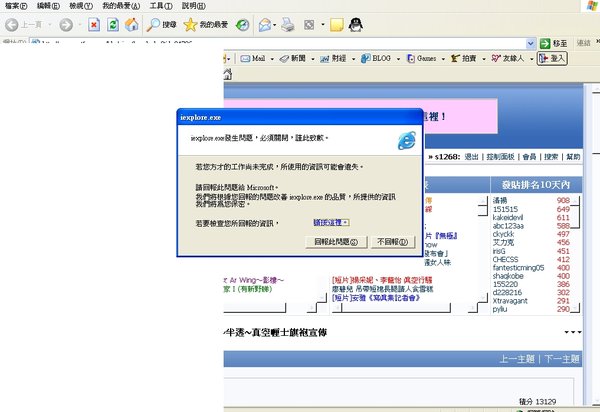Click Yahoo toolbar 友緣人 button
Image resolution: width=600 pixels, height=412 pixels.
[x=507, y=59]
